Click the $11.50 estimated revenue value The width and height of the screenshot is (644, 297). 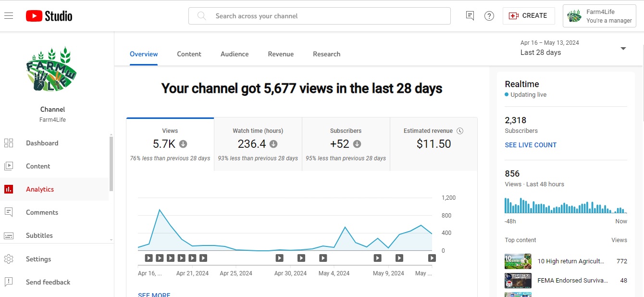tap(433, 144)
